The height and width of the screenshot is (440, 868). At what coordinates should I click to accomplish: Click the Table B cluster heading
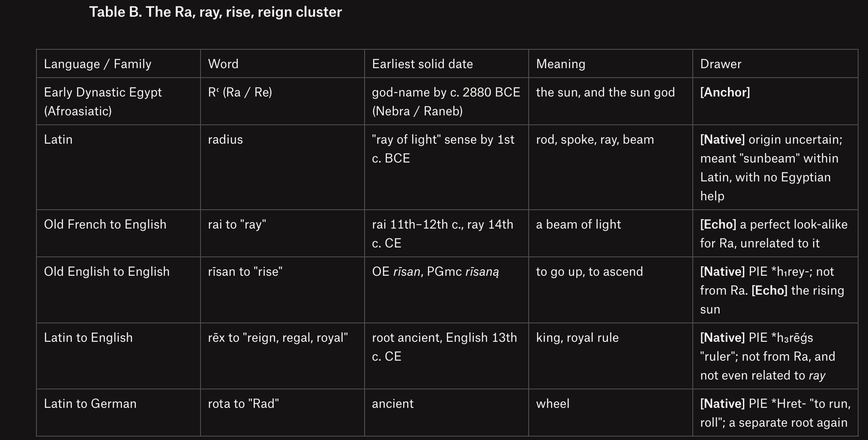click(x=215, y=12)
